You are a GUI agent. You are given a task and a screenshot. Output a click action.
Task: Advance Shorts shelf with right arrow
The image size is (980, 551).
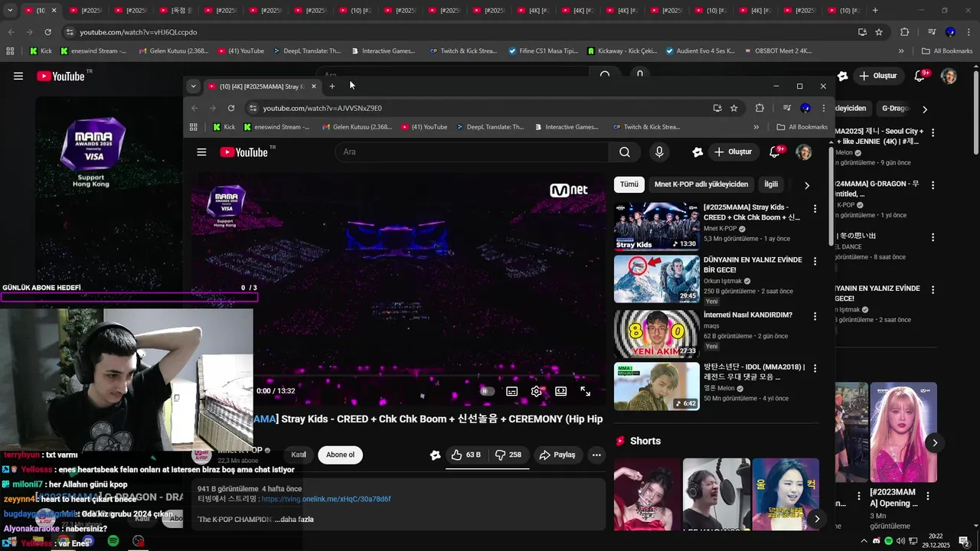[x=817, y=519]
